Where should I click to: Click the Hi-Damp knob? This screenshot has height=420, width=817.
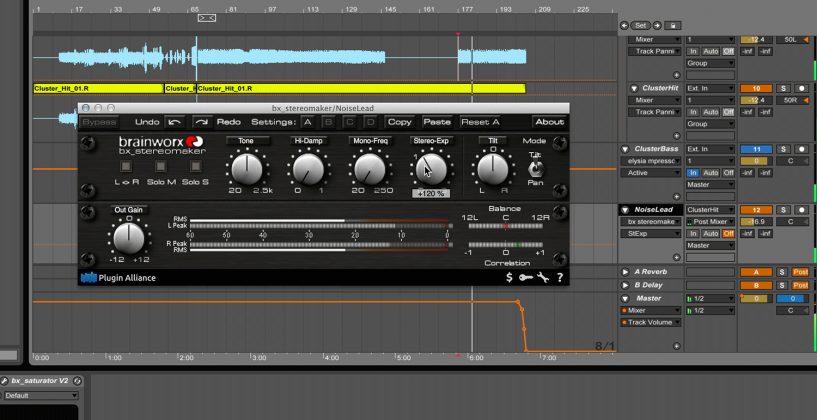click(x=308, y=168)
